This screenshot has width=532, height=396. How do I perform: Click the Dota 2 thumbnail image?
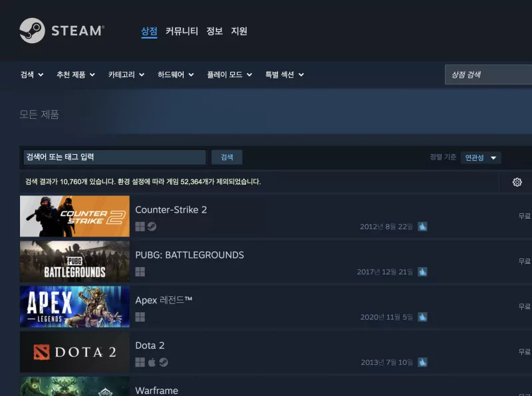point(74,352)
